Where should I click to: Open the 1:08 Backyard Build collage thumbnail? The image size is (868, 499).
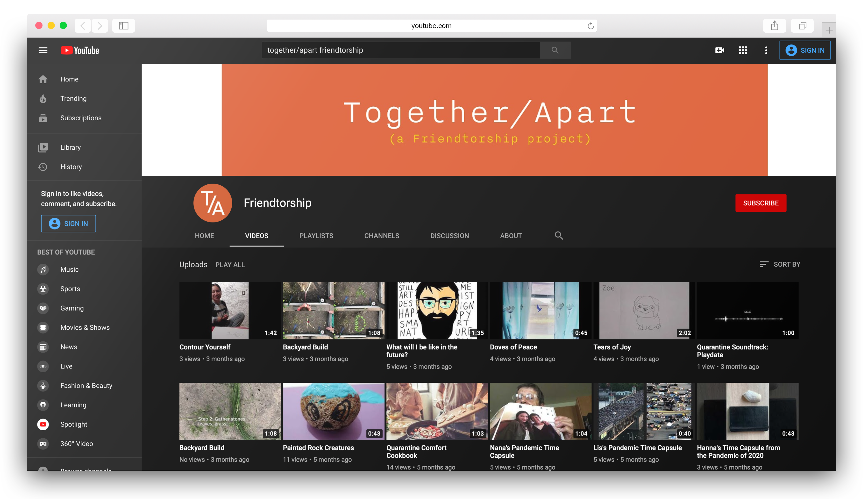333,311
